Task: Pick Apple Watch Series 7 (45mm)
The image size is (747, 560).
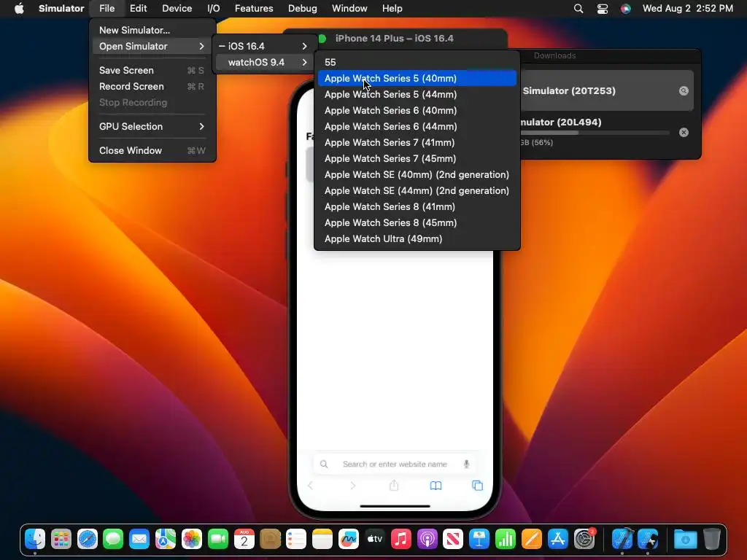Action: point(417,158)
